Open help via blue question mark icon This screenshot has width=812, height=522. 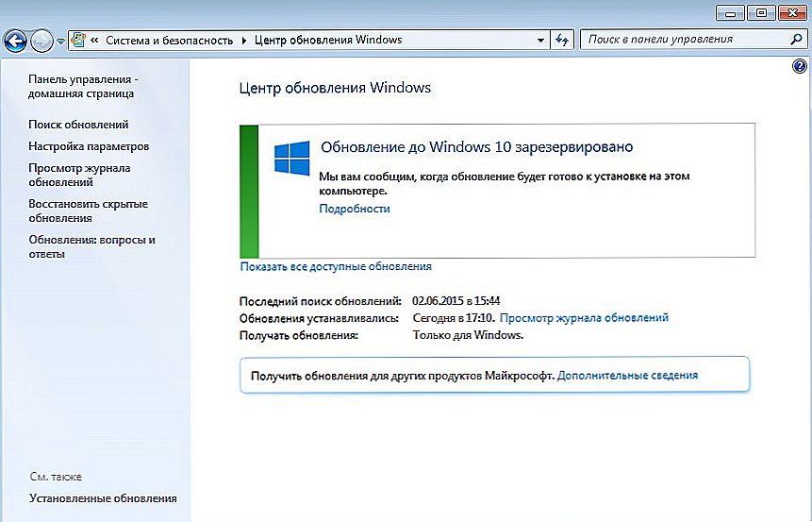coord(799,66)
